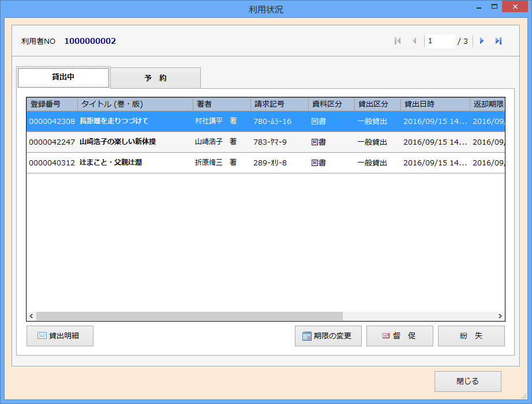The image size is (532, 404).
Task: Go to the previous record arrow icon
Action: click(x=414, y=41)
